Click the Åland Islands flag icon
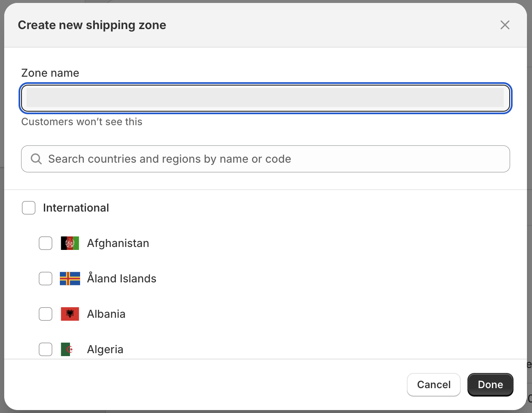The width and height of the screenshot is (532, 413). tap(70, 279)
